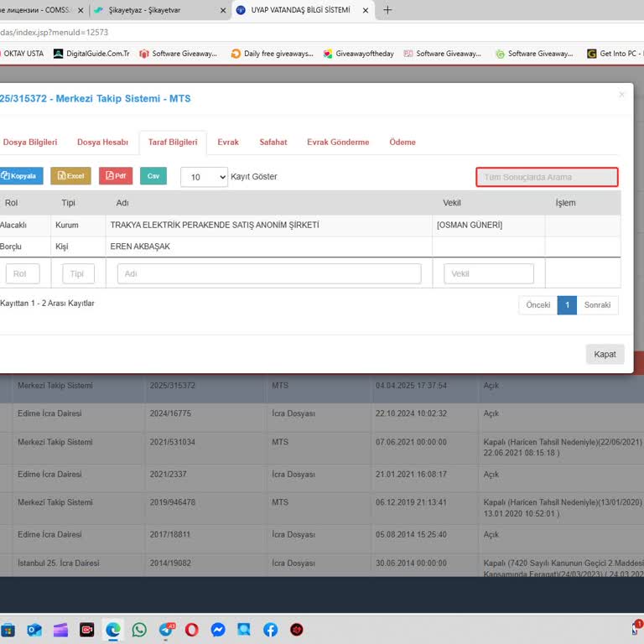Click the Önceki pagination button
644x644 pixels.
point(538,305)
